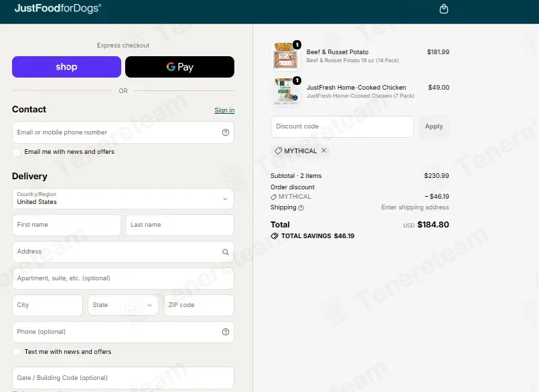Open the shopping bag cart icon
This screenshot has width=539, height=392.
[x=444, y=9]
